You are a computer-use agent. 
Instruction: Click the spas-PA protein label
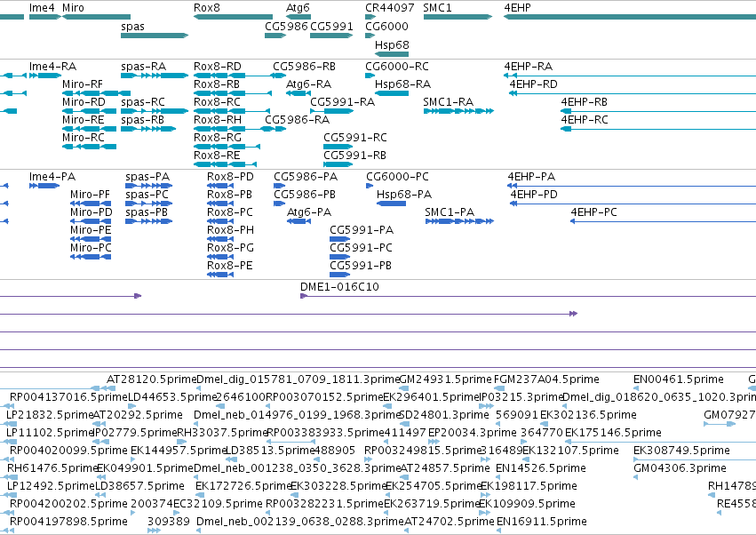[x=147, y=177]
